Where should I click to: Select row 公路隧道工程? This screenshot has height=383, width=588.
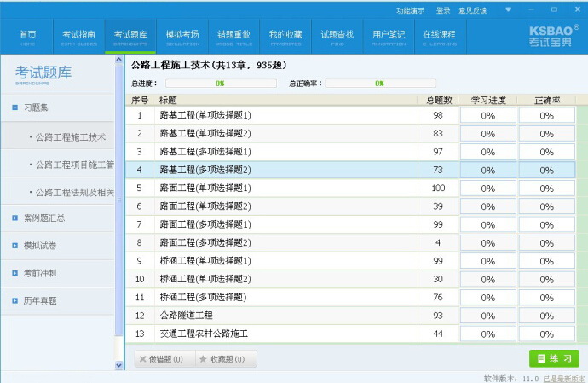point(350,316)
